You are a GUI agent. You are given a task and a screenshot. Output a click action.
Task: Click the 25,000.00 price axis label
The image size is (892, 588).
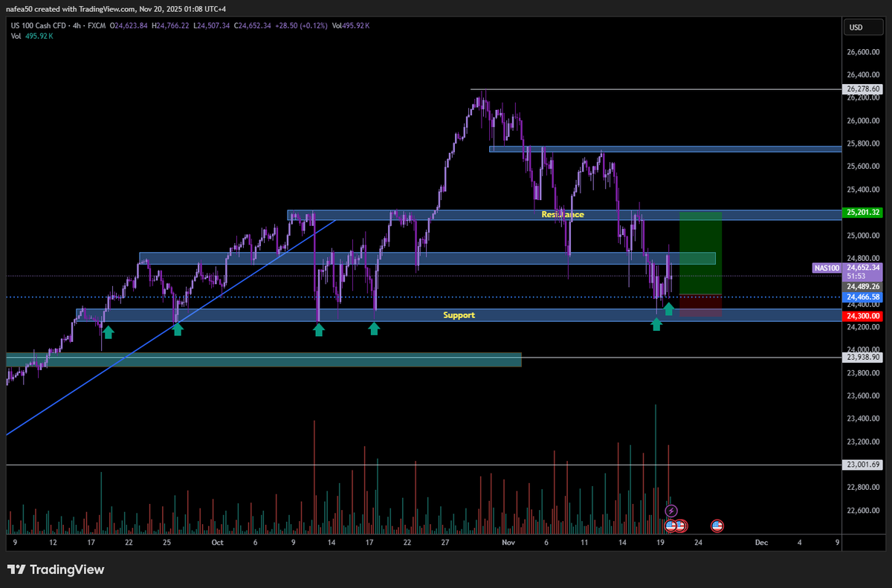[x=863, y=236]
